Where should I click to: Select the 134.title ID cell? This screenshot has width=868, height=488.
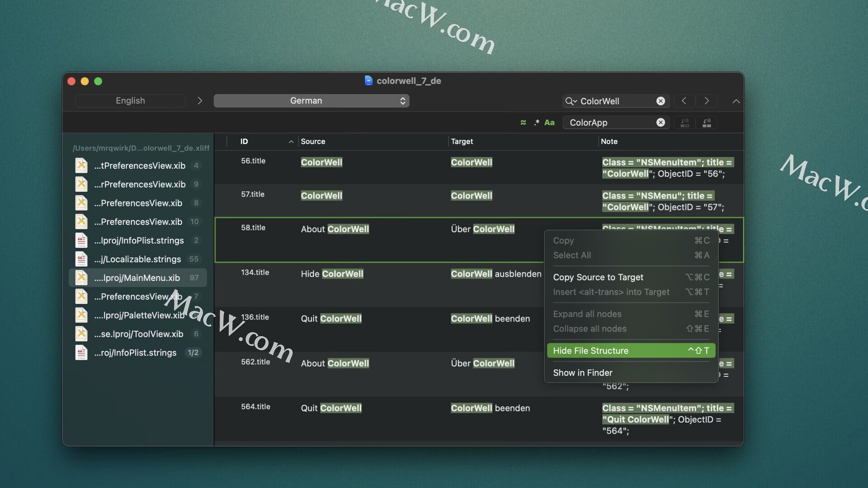(x=255, y=272)
